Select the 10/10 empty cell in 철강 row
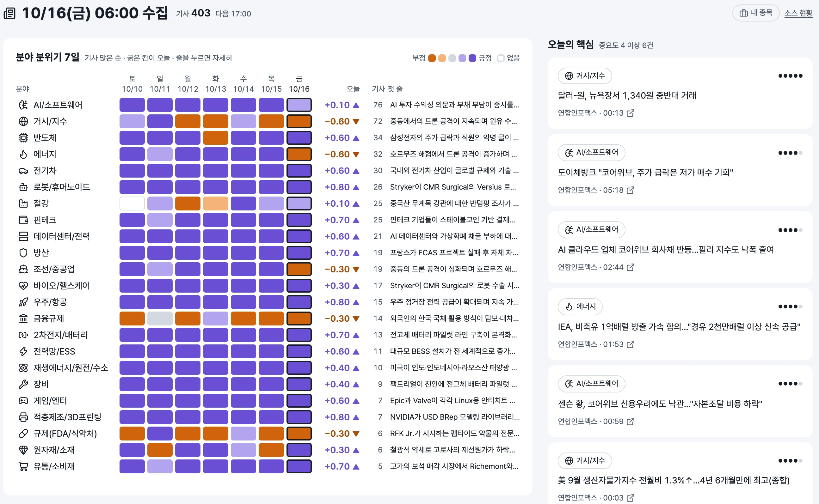This screenshot has height=504, width=819. (x=132, y=203)
